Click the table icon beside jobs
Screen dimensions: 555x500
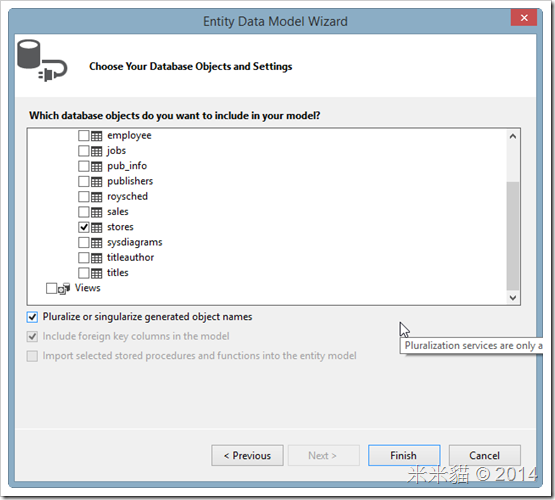pyautogui.click(x=97, y=151)
